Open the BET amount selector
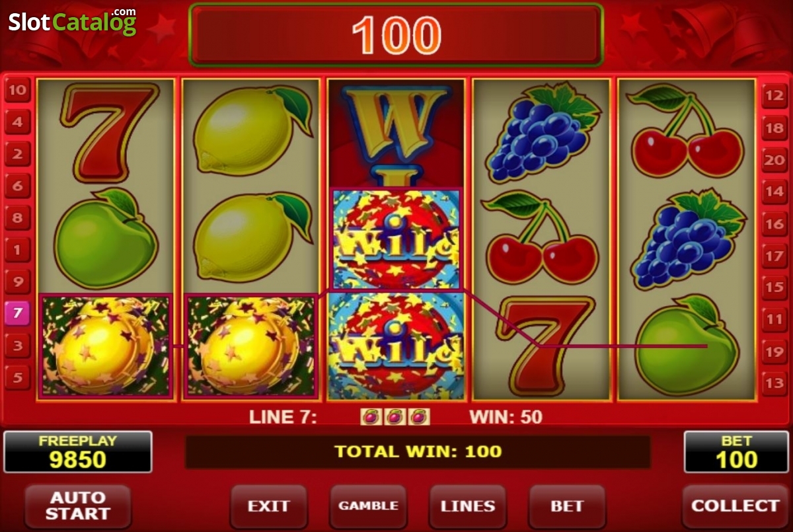 567,506
